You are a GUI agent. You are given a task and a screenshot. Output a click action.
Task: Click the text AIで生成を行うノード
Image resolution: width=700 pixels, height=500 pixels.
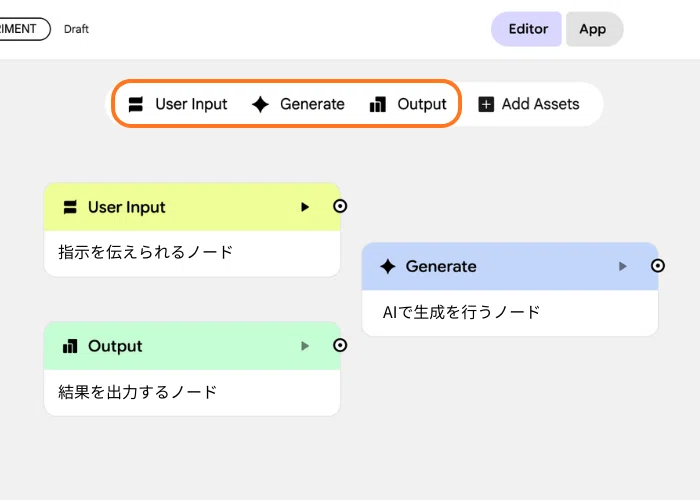click(x=461, y=312)
